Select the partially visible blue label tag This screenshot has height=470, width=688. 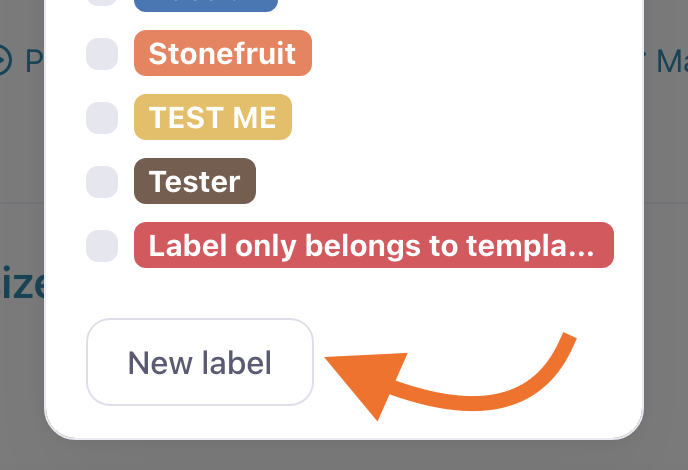[x=206, y=5]
